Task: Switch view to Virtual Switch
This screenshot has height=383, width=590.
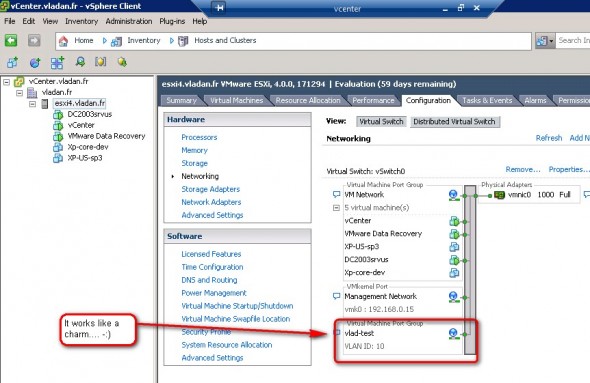Action: pos(381,122)
